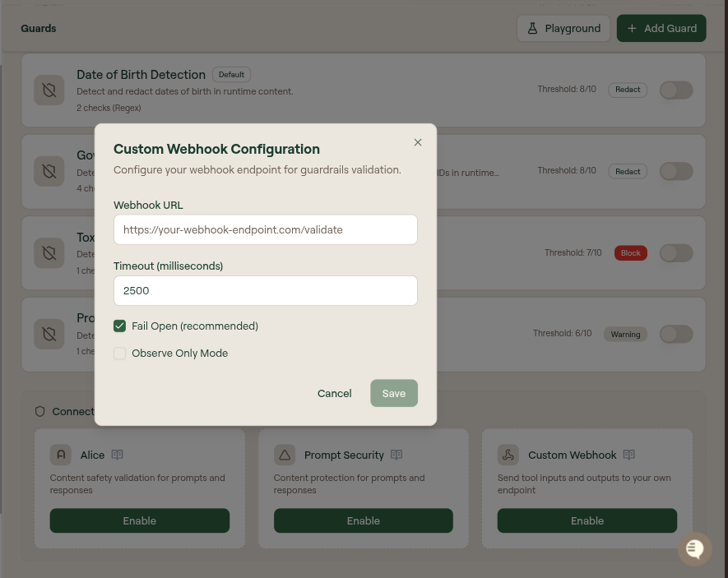This screenshot has height=578, width=728.
Task: Click the Webhook URL input field
Action: click(x=266, y=229)
